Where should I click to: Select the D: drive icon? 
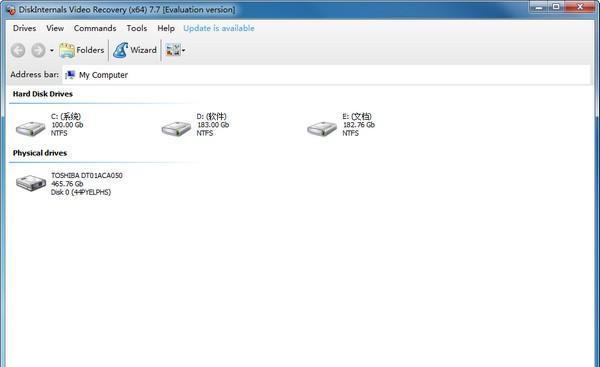pyautogui.click(x=176, y=129)
